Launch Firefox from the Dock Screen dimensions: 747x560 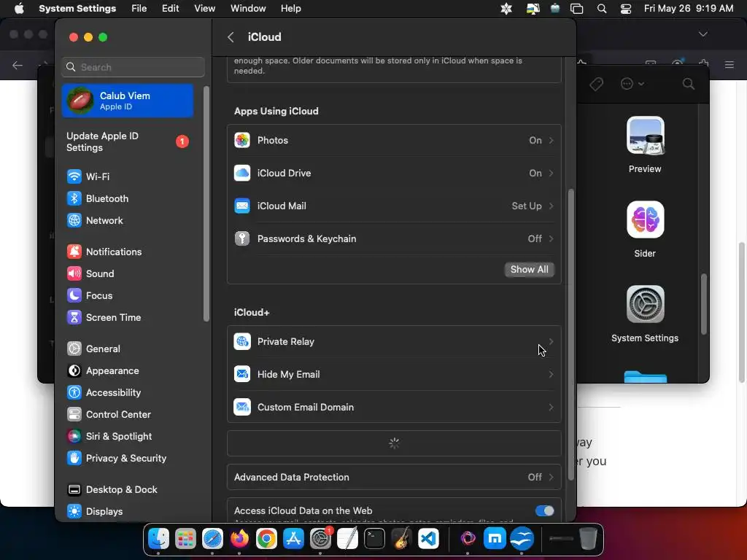[x=239, y=539]
